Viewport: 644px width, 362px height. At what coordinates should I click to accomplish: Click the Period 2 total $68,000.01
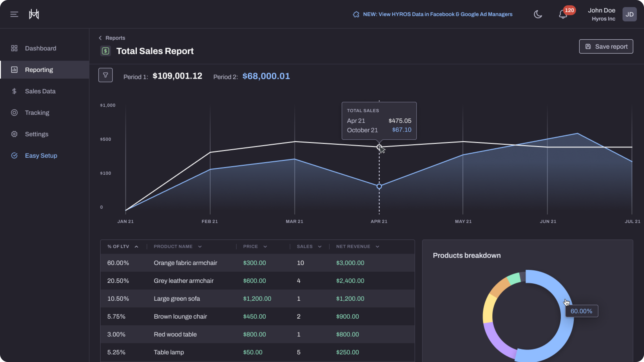click(266, 76)
